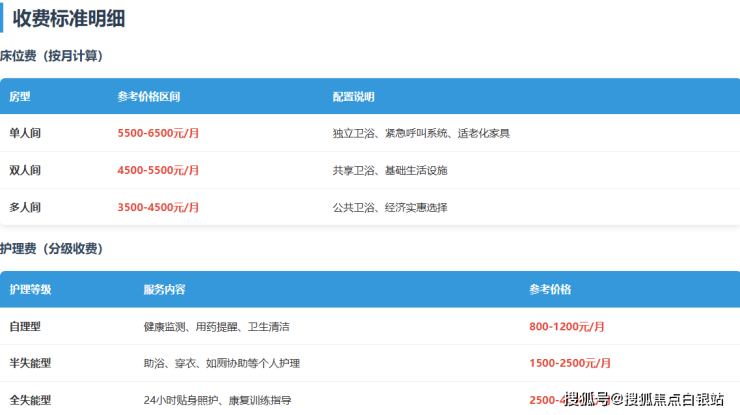The width and height of the screenshot is (740, 415).
Task: Click the 收费标准明细 page heading
Action: [69, 18]
